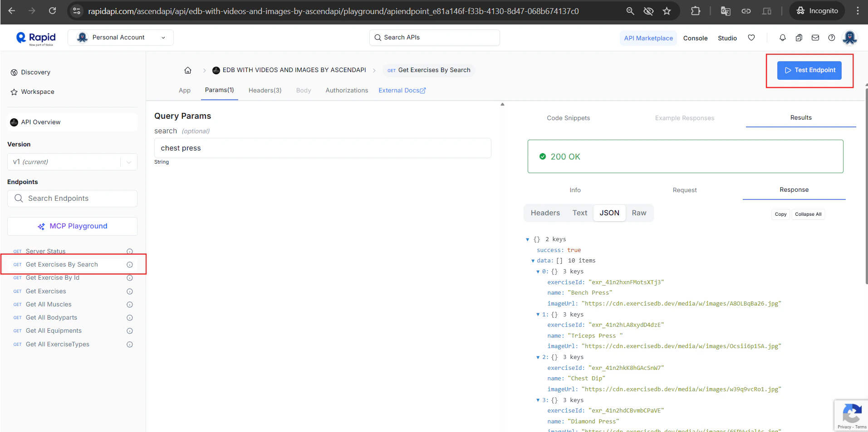Collapse the data array node in JSON tree
868x432 pixels.
(532, 261)
